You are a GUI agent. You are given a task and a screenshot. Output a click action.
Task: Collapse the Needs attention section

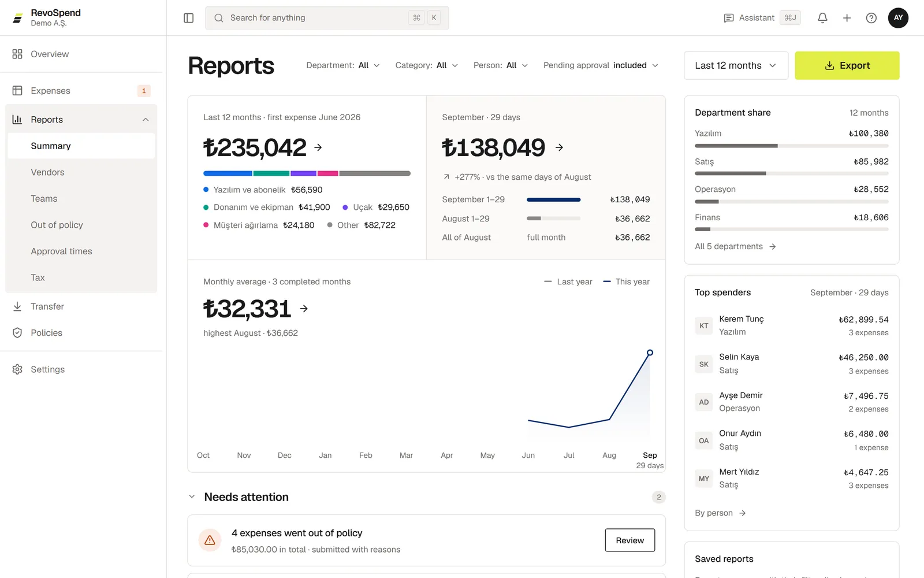point(192,497)
